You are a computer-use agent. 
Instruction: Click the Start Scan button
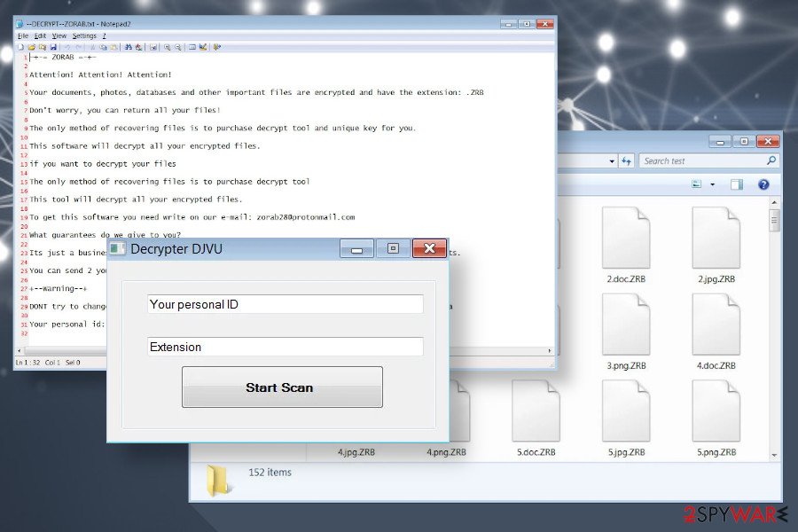(282, 387)
